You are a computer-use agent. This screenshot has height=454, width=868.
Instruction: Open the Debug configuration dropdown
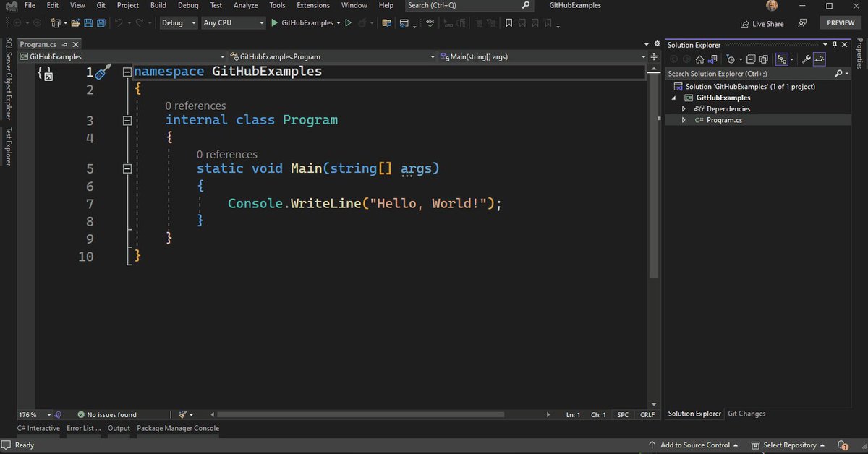pos(179,23)
